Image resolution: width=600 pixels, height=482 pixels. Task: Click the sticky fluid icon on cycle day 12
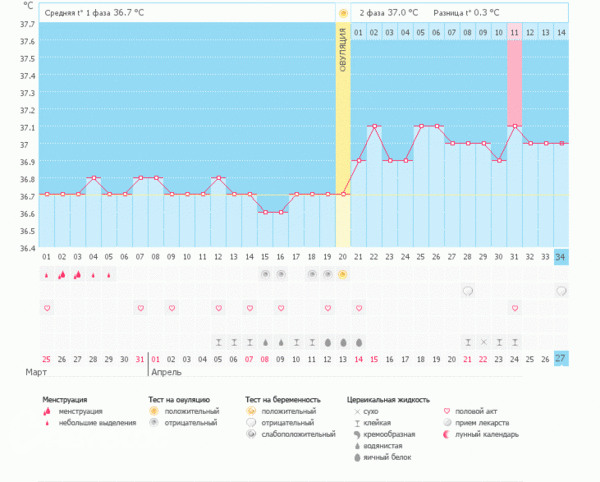pyautogui.click(x=218, y=341)
